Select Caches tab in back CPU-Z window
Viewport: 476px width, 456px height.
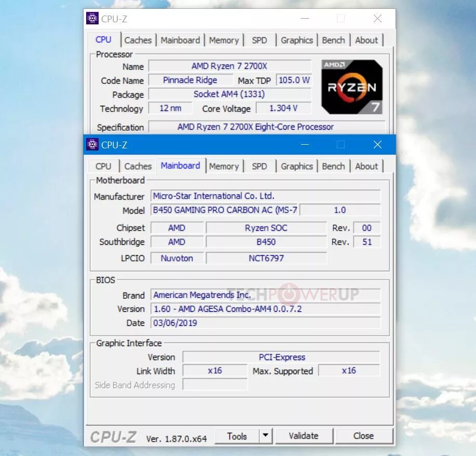[x=138, y=40]
